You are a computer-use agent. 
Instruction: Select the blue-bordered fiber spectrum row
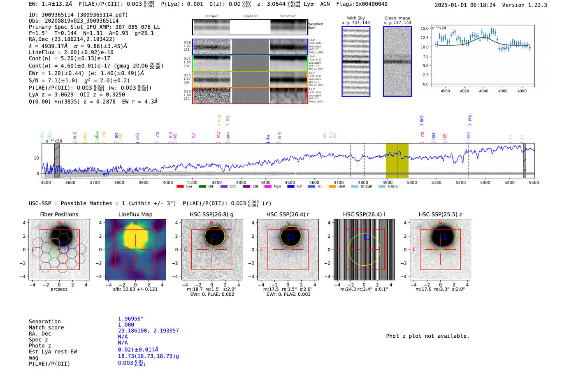pyautogui.click(x=250, y=47)
